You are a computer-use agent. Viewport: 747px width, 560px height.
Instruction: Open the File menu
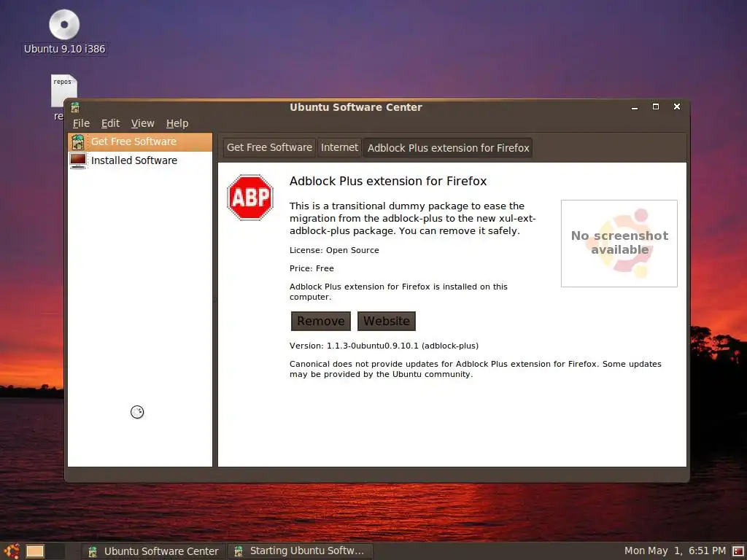click(81, 123)
